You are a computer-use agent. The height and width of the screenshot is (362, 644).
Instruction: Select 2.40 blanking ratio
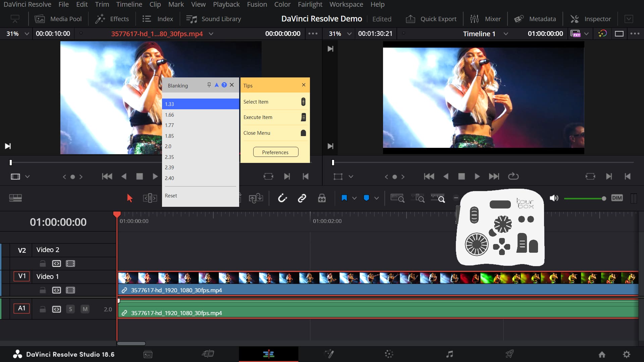(x=201, y=178)
